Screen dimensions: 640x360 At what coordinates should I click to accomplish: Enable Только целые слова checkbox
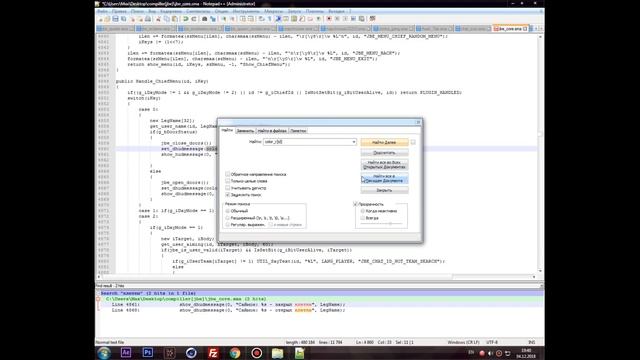[228, 181]
